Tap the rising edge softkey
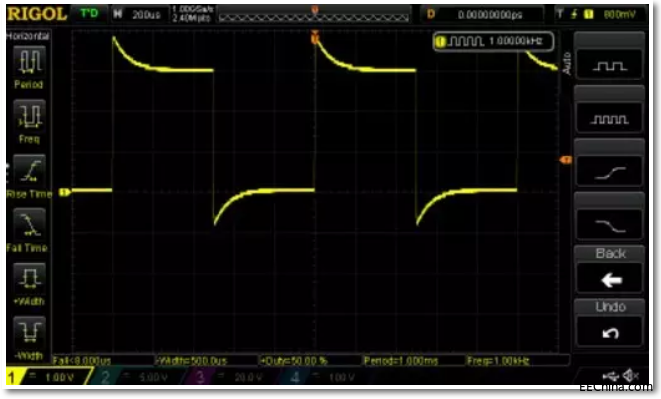The height and width of the screenshot is (399, 661). point(609,171)
